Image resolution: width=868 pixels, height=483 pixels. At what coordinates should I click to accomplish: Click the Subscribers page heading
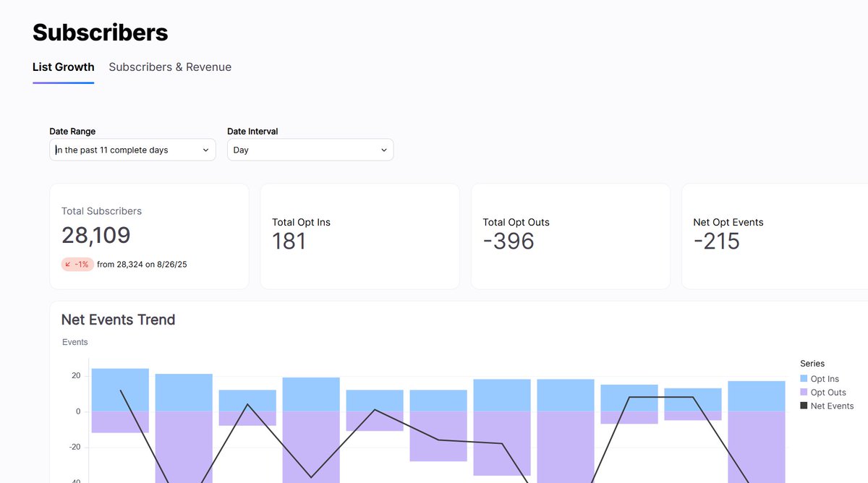tap(100, 33)
